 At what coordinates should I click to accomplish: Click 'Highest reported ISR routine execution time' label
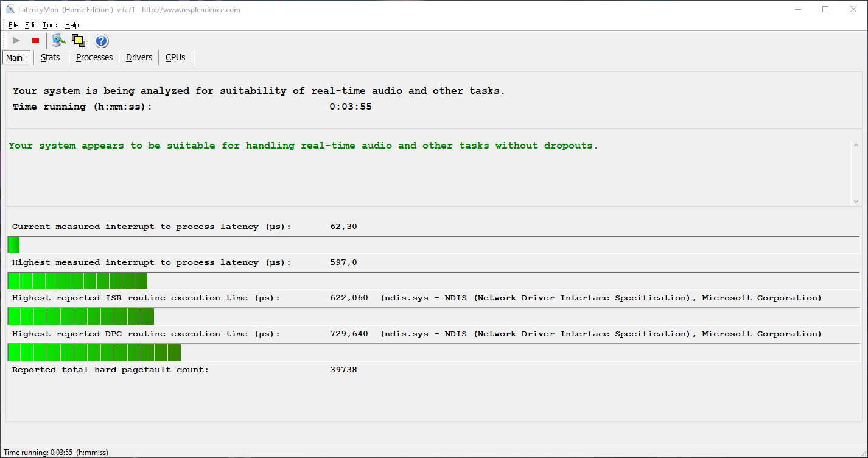(x=146, y=298)
